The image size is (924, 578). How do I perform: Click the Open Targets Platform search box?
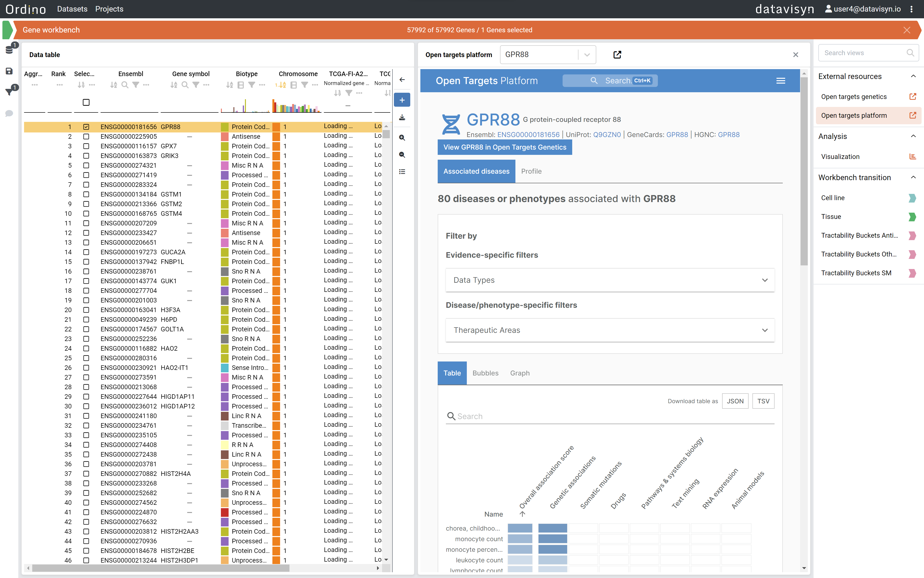610,81
